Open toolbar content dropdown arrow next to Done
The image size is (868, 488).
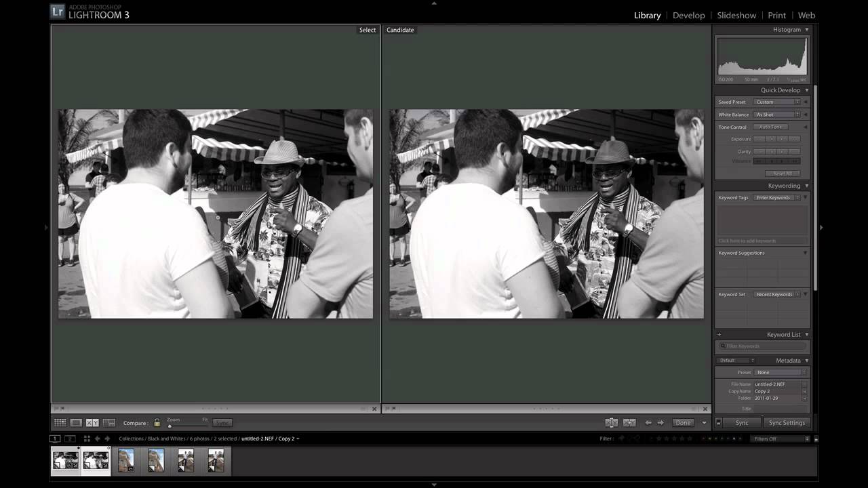click(704, 423)
